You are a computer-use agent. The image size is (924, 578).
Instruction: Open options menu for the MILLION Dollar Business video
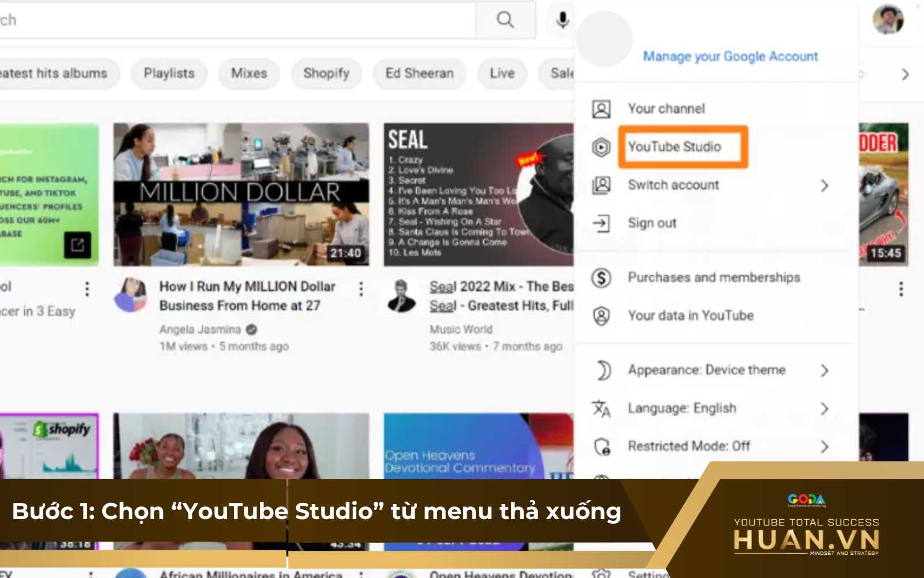361,288
